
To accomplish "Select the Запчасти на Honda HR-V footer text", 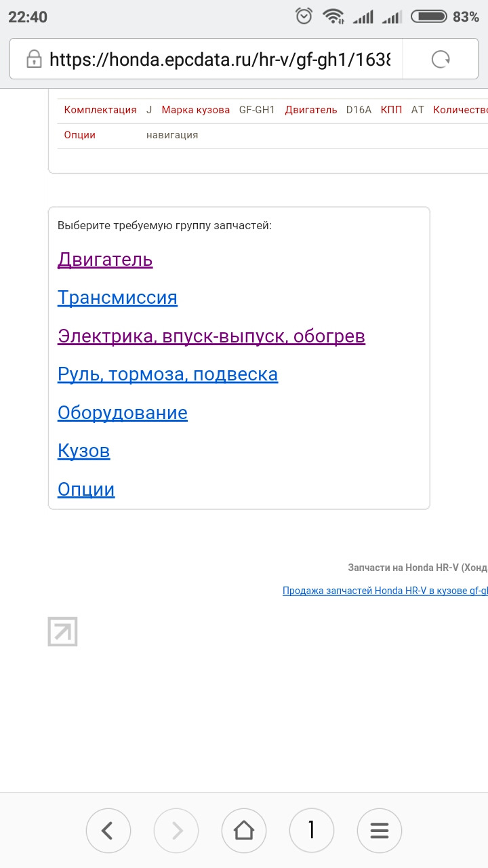I will (x=418, y=568).
